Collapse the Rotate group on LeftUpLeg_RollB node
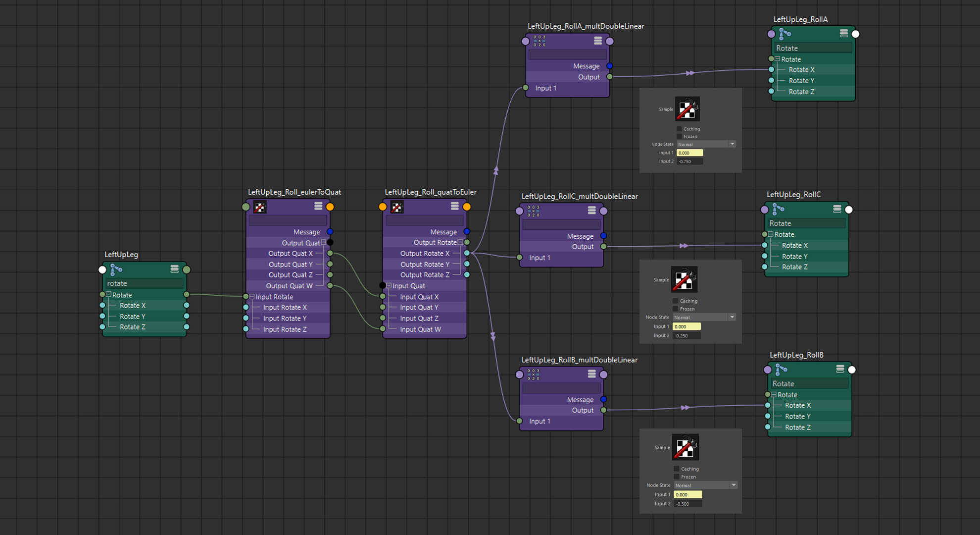Screen dimensions: 980x535 [774, 395]
